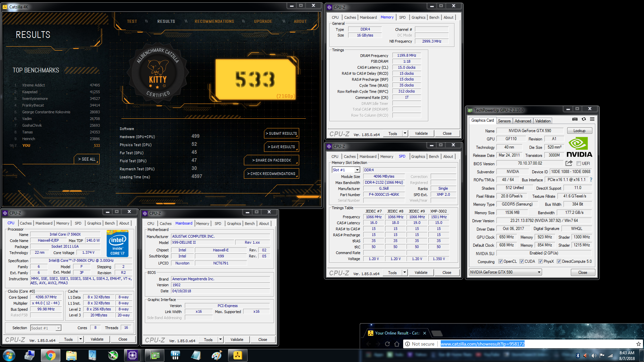Image resolution: width=644 pixels, height=362 pixels.
Task: Expand Tools arrow in CPU-Z SPD window
Action: pos(405,273)
